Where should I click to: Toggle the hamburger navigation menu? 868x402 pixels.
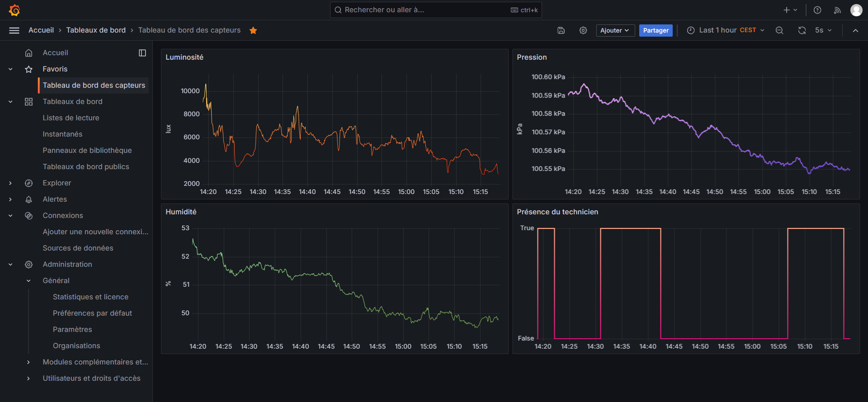(x=14, y=30)
